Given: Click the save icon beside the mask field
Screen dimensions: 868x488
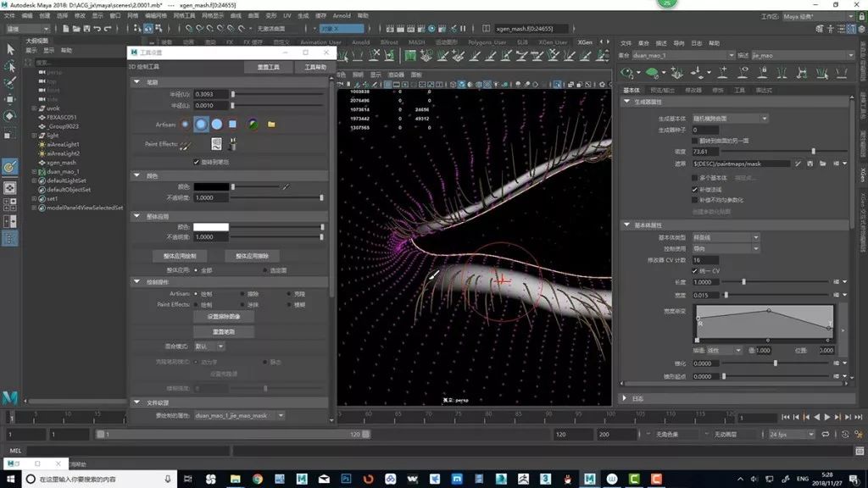Looking at the screenshot, I should click(810, 164).
